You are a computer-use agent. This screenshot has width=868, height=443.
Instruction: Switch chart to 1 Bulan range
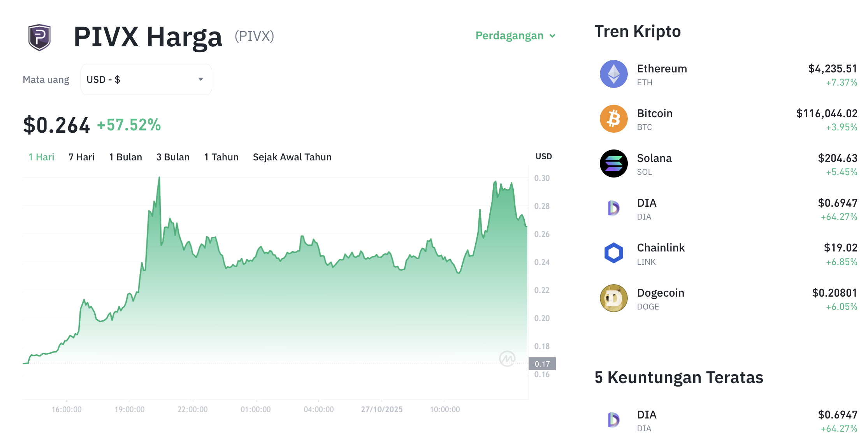125,157
